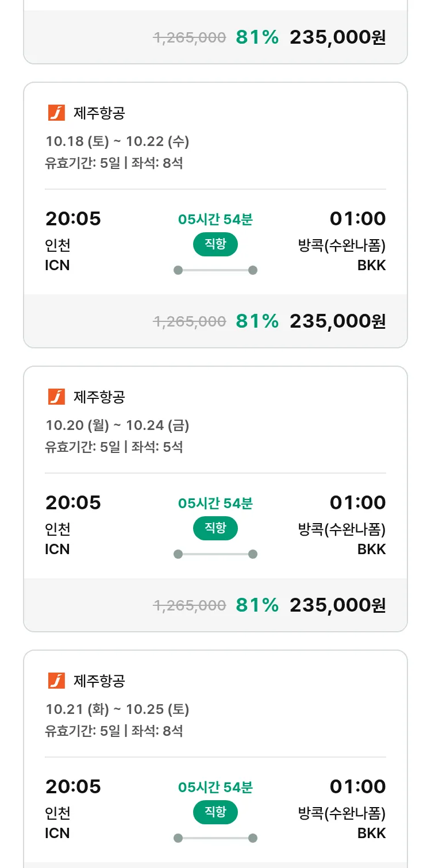The width and height of the screenshot is (431, 868).
Task: Open the 10.18 (토) ~ 10.22 (수) date range
Action: click(x=117, y=141)
